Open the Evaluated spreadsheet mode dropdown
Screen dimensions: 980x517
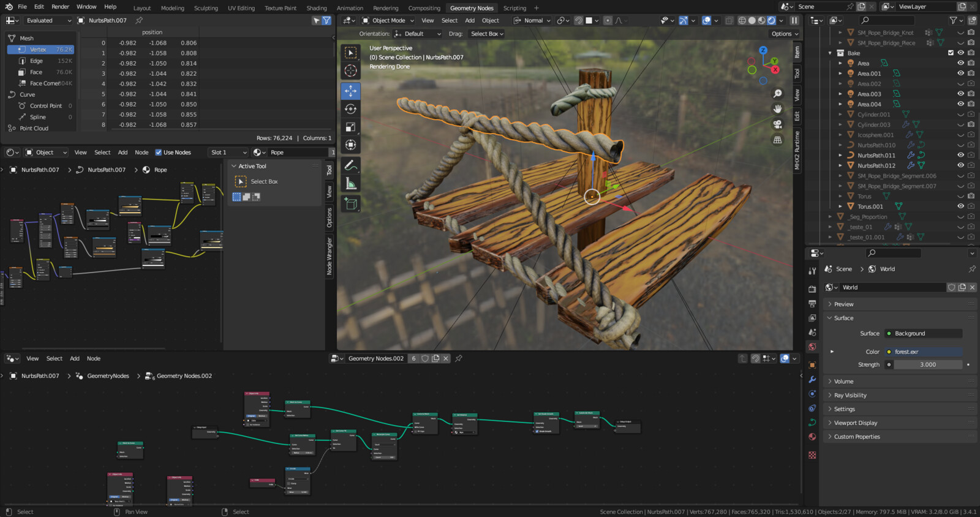click(x=48, y=21)
